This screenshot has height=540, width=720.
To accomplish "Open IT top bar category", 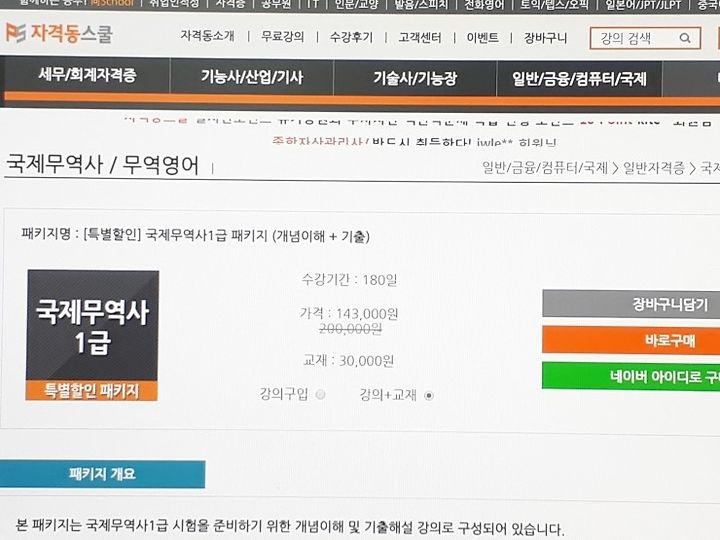I will tap(313, 4).
